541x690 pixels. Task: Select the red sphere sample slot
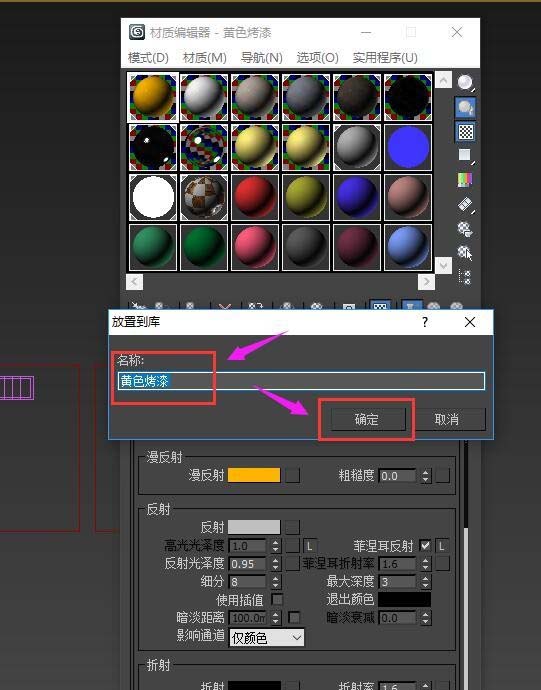point(255,197)
